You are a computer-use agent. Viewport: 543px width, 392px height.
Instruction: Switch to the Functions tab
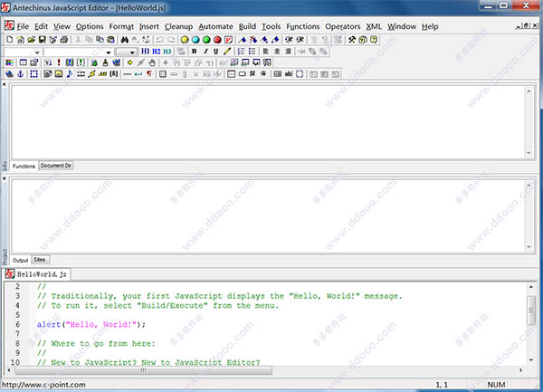click(x=24, y=167)
